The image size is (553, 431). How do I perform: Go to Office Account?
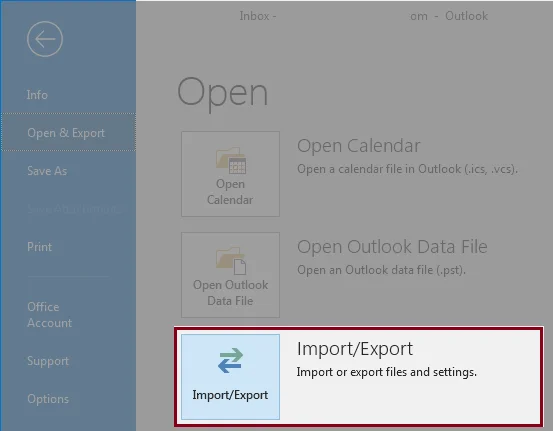[49, 315]
